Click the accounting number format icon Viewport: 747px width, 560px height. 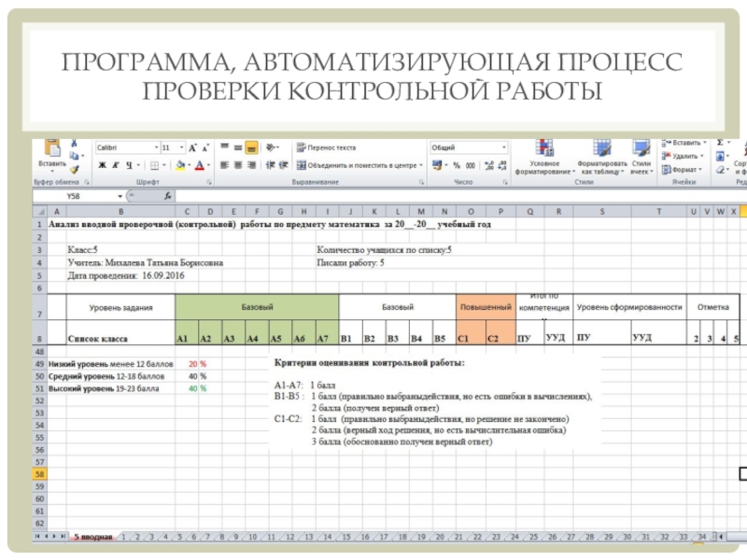pyautogui.click(x=437, y=165)
